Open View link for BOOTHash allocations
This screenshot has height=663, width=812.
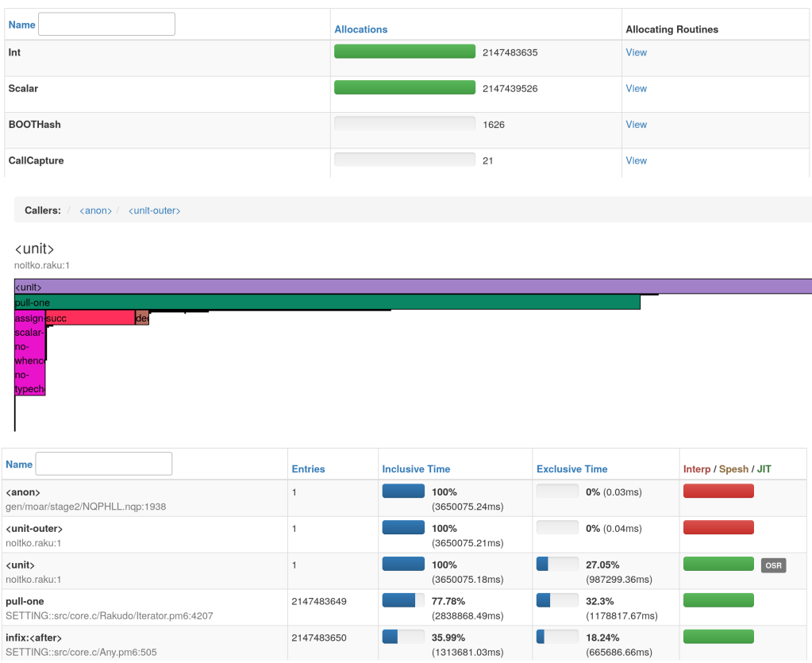click(636, 125)
